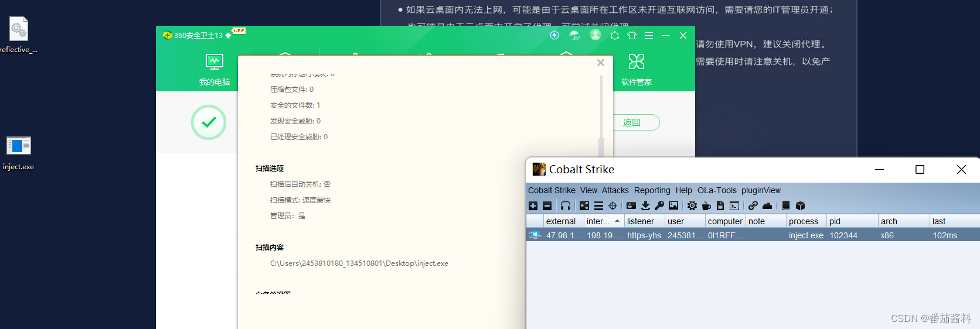Switch to target table crosshair icon
The image size is (980, 329).
pyautogui.click(x=612, y=205)
